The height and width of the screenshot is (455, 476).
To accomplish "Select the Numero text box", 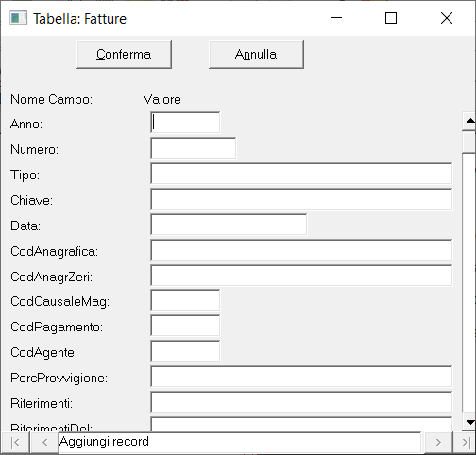I will coord(194,148).
